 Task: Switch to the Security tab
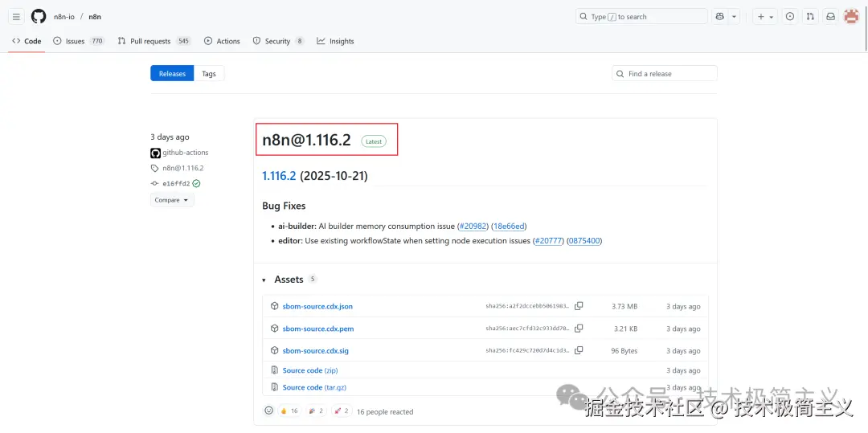click(x=278, y=41)
